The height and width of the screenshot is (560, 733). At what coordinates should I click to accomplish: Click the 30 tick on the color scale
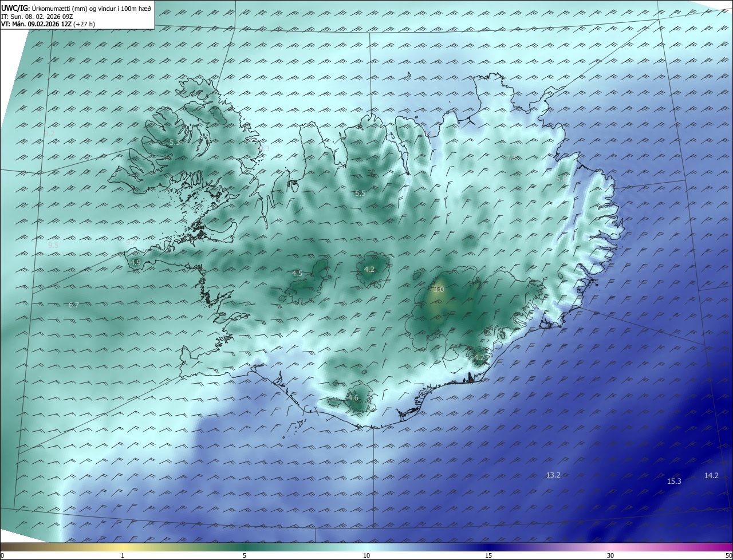point(610,555)
